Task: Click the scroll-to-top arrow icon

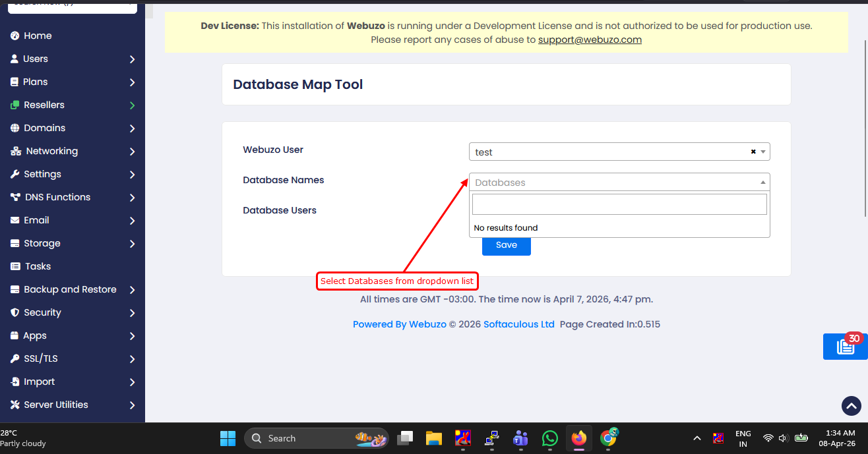Action: [x=851, y=406]
